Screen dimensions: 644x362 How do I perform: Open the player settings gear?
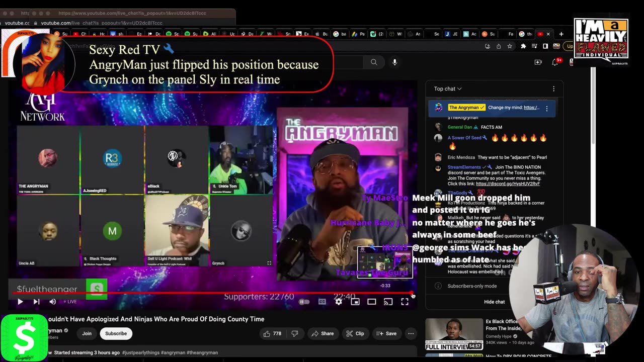pyautogui.click(x=339, y=302)
